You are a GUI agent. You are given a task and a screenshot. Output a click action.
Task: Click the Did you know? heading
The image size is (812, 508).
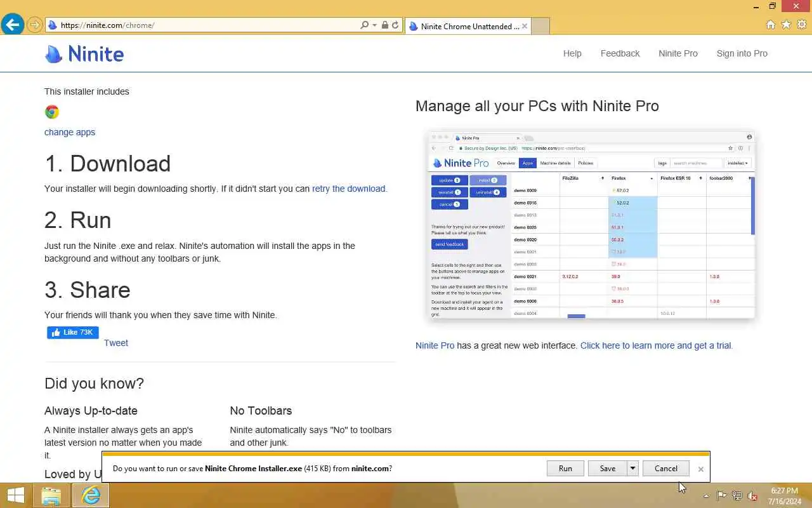point(94,384)
